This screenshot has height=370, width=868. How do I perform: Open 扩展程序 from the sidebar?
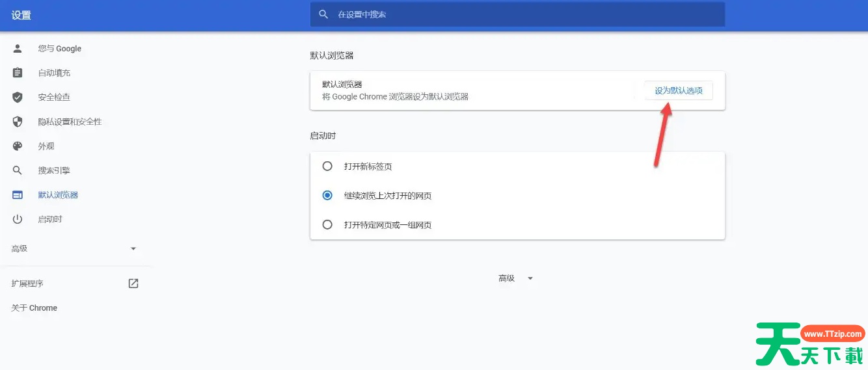click(x=28, y=284)
